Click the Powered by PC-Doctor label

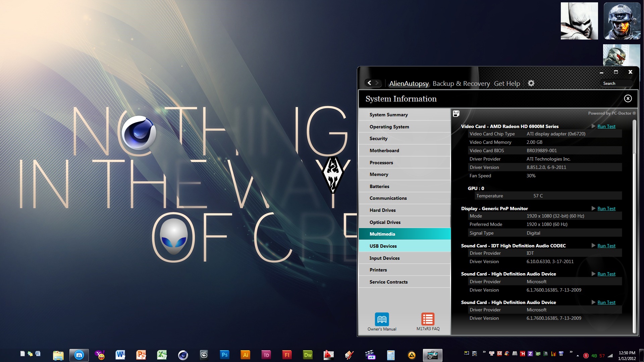pyautogui.click(x=612, y=113)
